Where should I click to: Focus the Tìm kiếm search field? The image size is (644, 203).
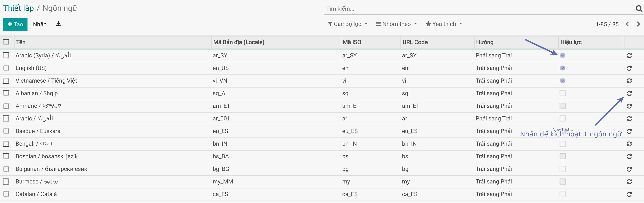tap(475, 9)
